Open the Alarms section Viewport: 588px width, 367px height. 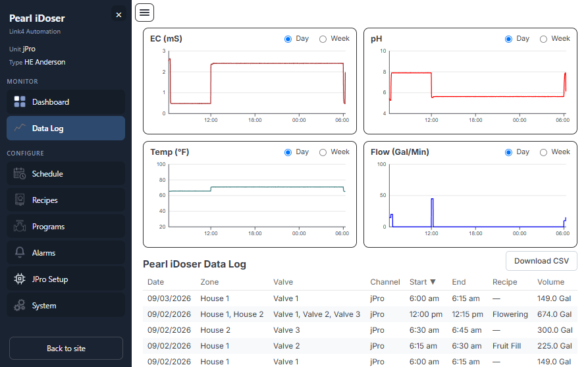[x=66, y=252]
